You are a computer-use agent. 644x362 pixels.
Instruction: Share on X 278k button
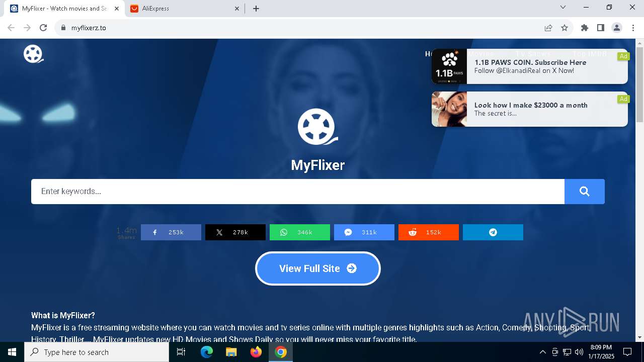click(x=235, y=232)
